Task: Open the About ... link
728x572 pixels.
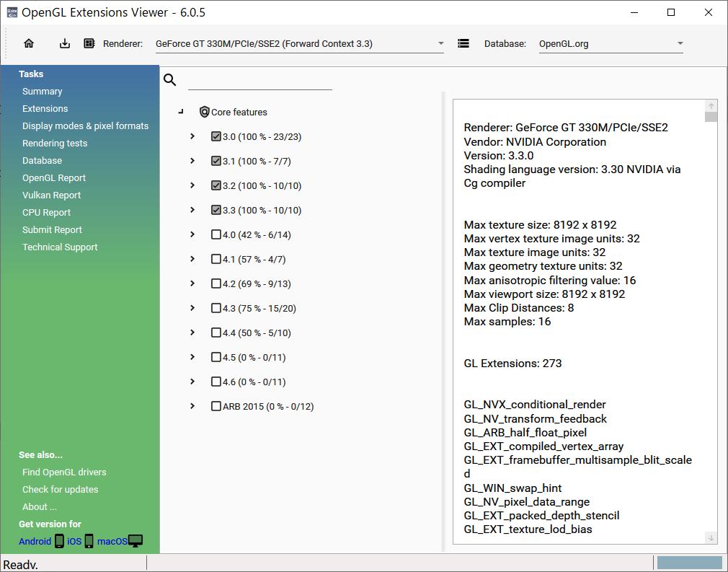Action: click(40, 506)
